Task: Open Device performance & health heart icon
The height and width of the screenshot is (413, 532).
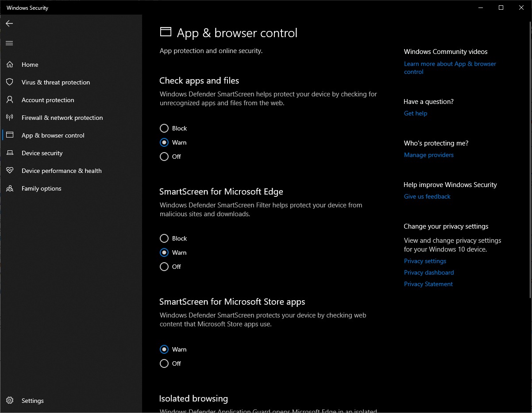Action: [x=9, y=171]
